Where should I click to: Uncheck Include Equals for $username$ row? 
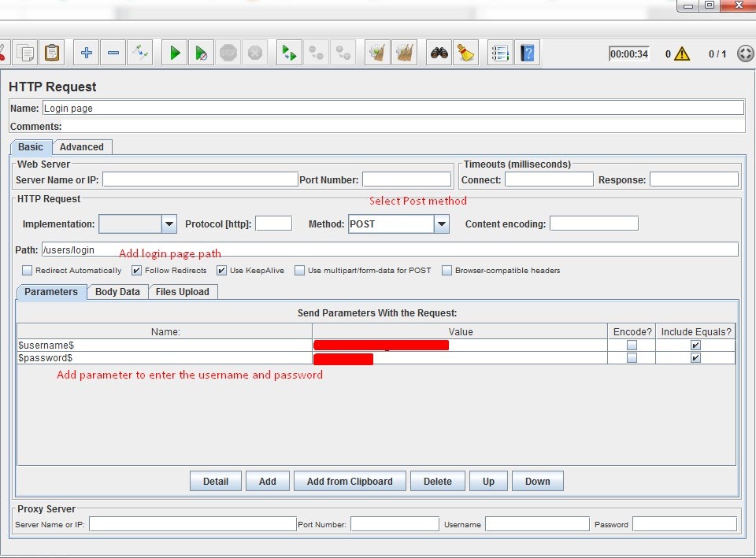[x=695, y=345]
